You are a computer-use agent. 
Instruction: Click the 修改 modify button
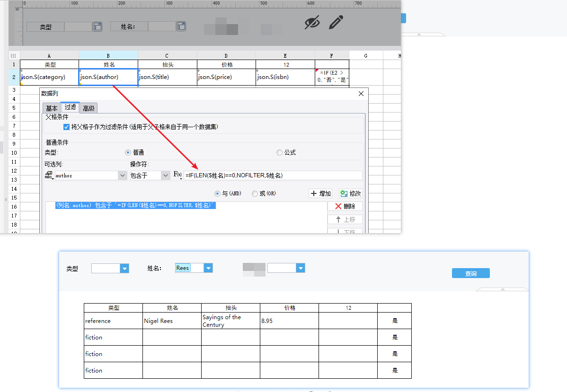[x=351, y=193]
